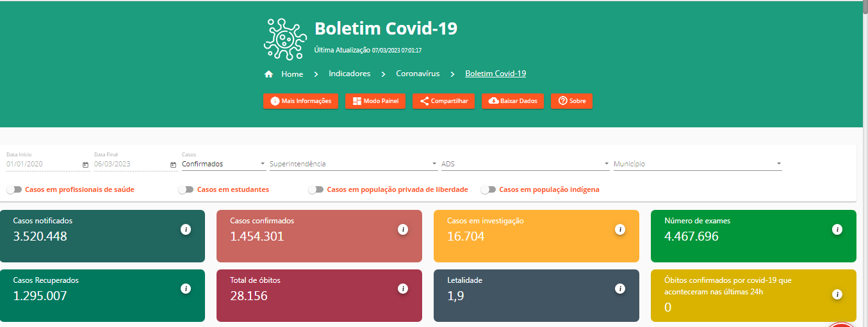The width and height of the screenshot is (868, 327).
Task: Show info for Letalidade card
Action: point(620,289)
